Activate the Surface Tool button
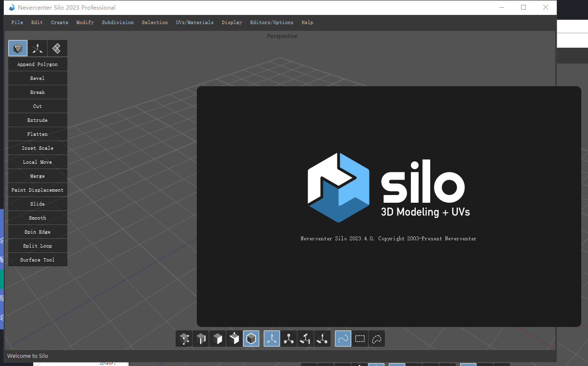 click(x=38, y=260)
